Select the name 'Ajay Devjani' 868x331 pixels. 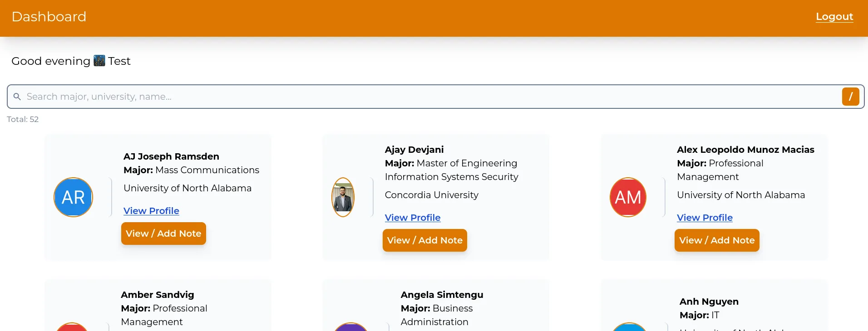coord(414,150)
